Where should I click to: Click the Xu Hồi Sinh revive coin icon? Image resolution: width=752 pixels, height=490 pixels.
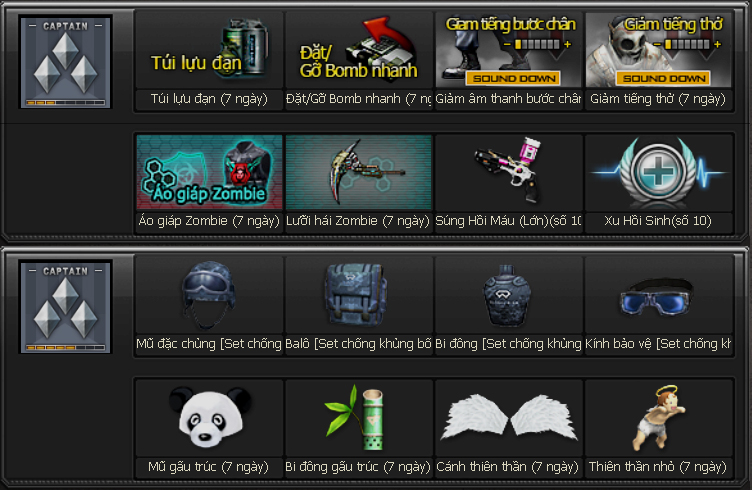pyautogui.click(x=658, y=172)
